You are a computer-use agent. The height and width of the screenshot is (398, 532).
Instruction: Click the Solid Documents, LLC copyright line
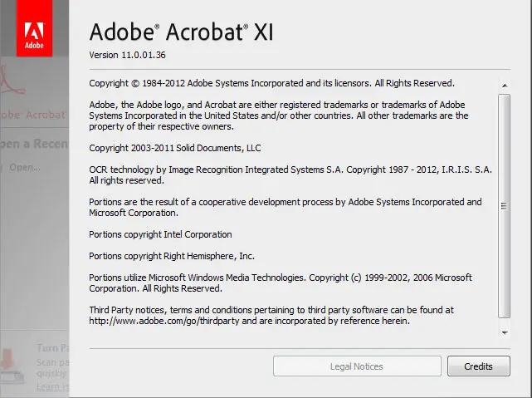pyautogui.click(x=175, y=148)
